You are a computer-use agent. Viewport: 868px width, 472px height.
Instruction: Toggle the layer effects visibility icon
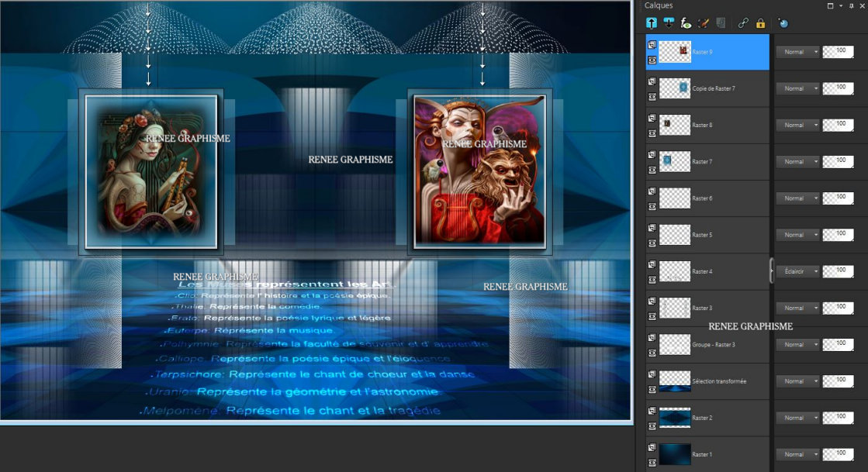pyautogui.click(x=686, y=23)
